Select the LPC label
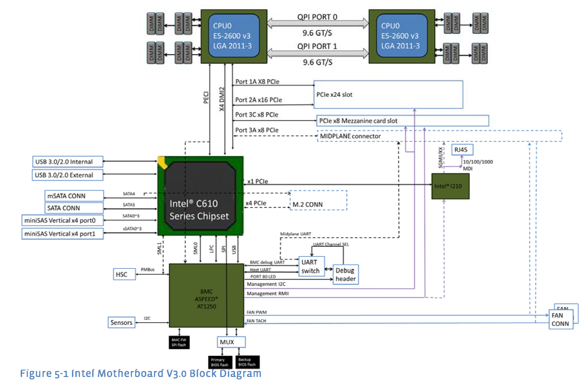This screenshot has height=386, width=588. (211, 250)
